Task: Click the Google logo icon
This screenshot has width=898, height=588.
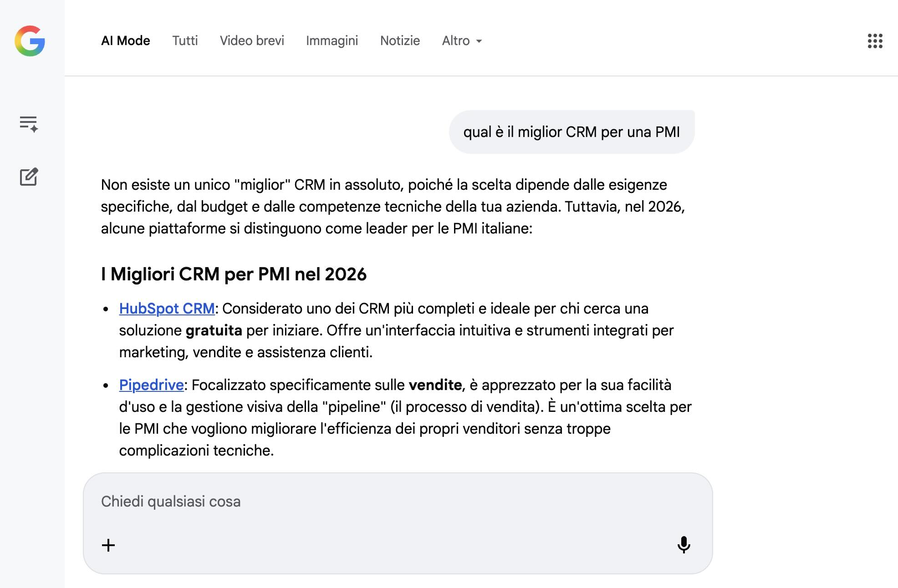Action: 30,41
